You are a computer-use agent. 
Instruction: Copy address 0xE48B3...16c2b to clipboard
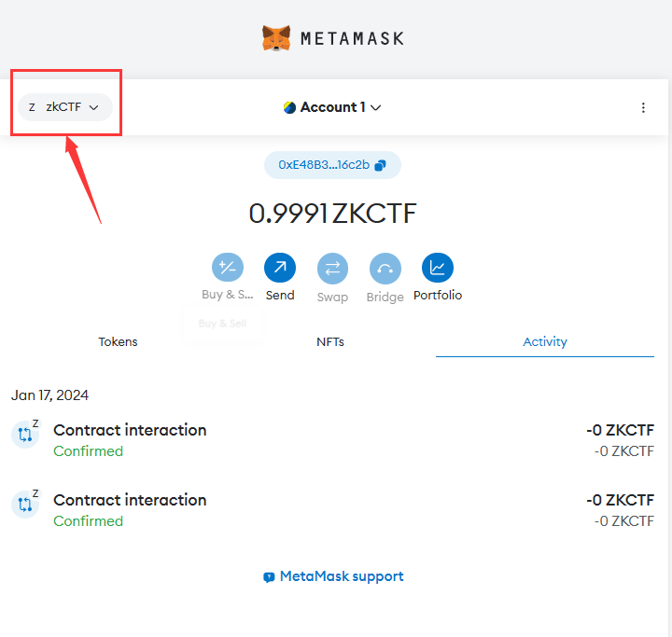(332, 165)
